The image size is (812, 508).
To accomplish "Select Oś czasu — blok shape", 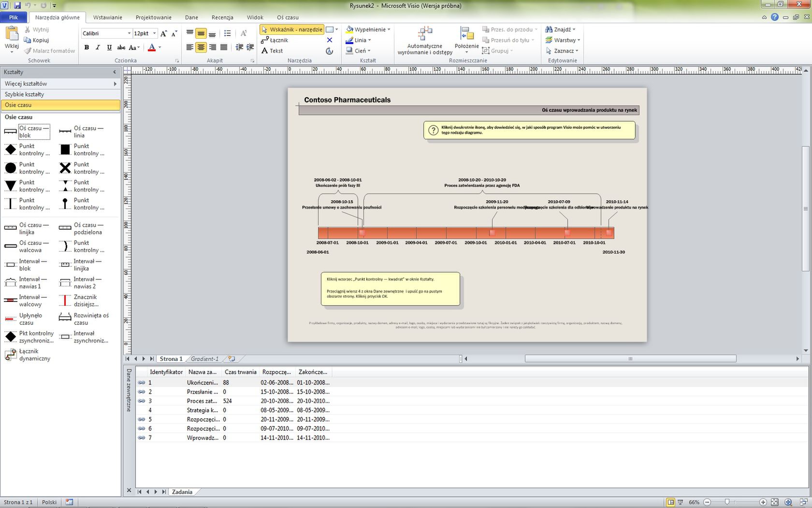I will tap(27, 132).
